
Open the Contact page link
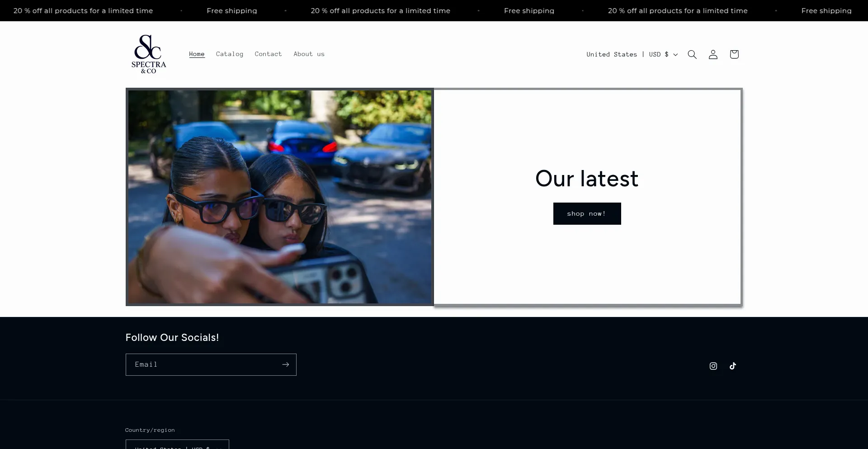268,54
